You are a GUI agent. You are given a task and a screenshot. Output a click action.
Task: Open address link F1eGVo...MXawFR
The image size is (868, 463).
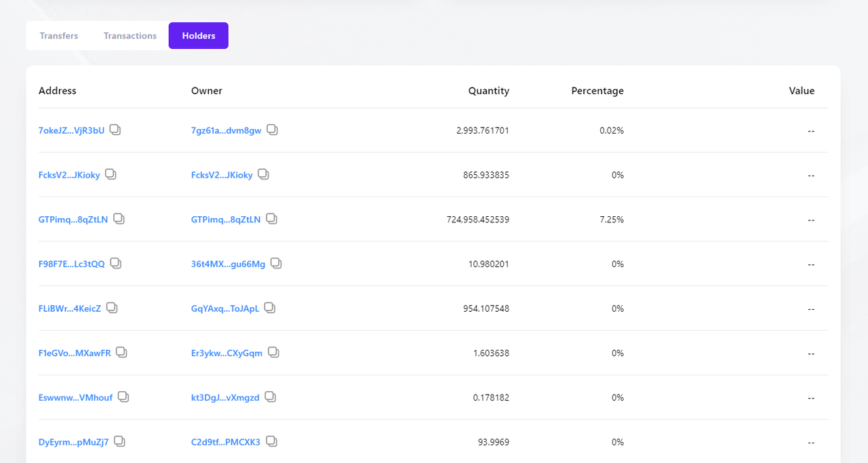pyautogui.click(x=75, y=353)
